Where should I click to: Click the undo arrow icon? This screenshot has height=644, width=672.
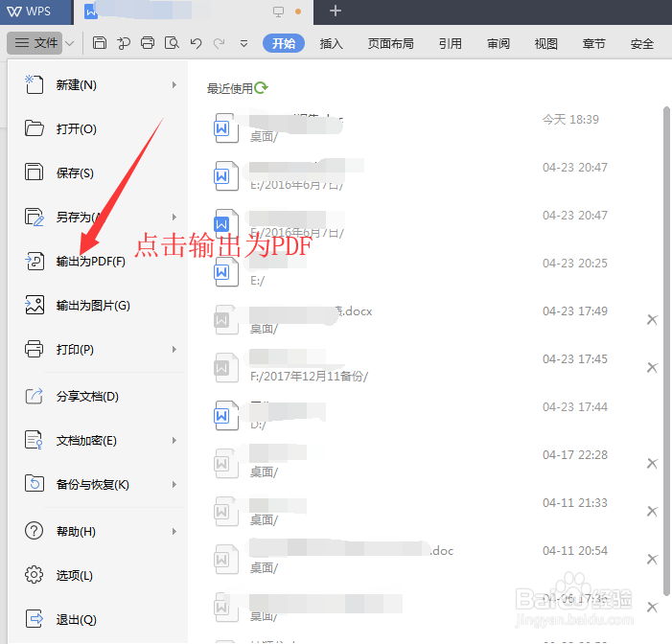coord(196,43)
